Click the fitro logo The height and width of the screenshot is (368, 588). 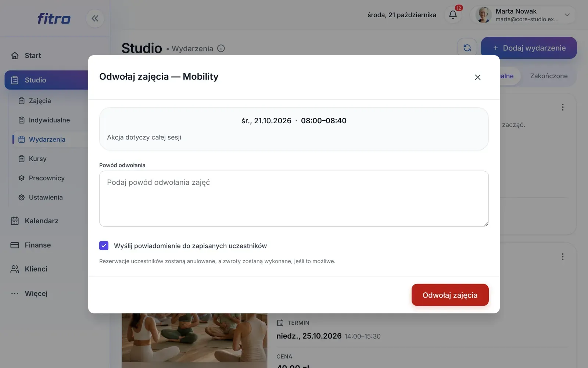pos(54,18)
